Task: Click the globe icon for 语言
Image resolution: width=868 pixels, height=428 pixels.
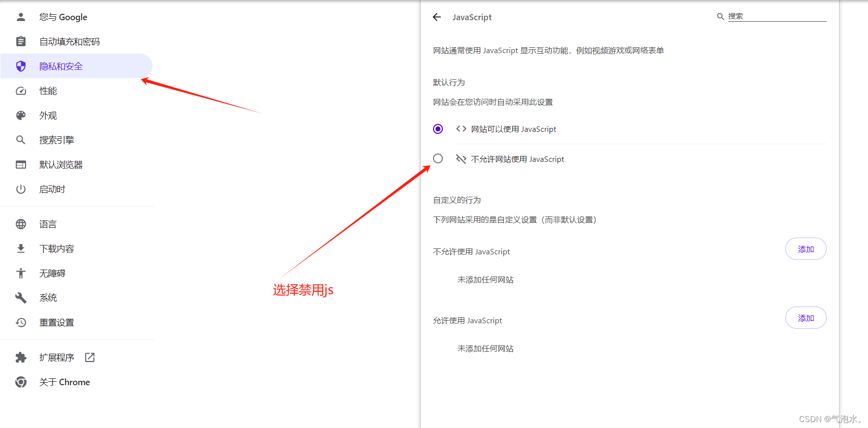Action: pyautogui.click(x=21, y=224)
